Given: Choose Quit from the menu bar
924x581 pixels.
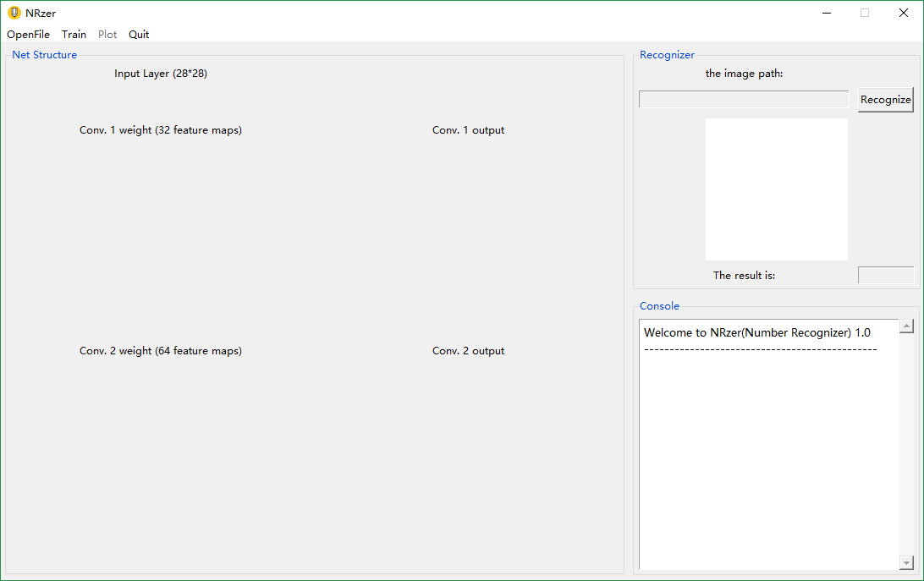Looking at the screenshot, I should pyautogui.click(x=139, y=35).
